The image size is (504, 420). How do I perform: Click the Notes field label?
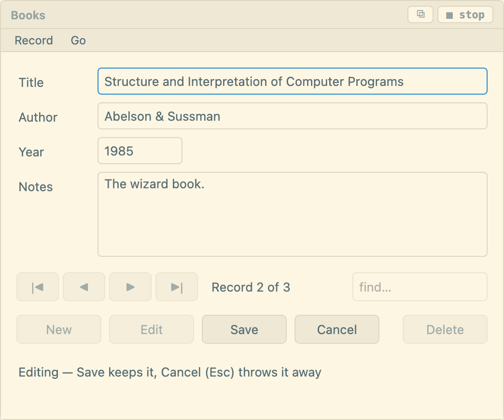pyautogui.click(x=36, y=187)
